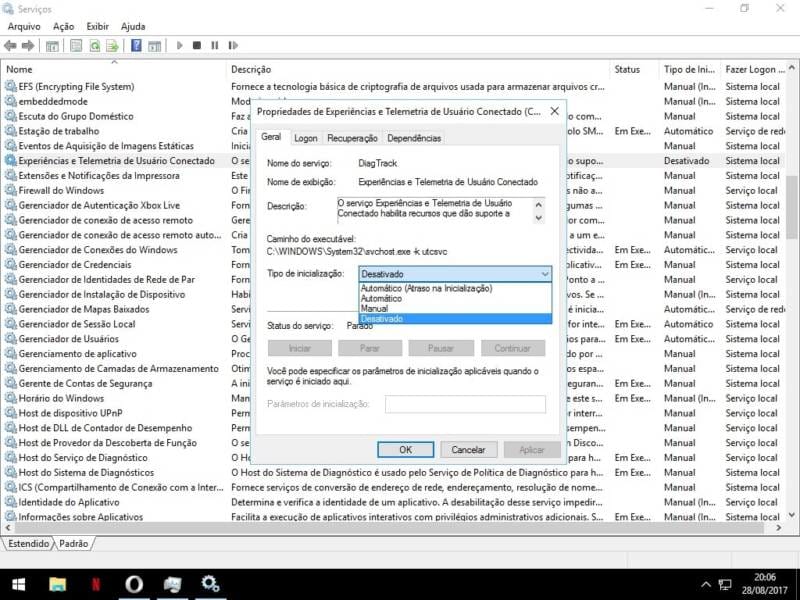Close the Propriedades dialog
Image resolution: width=800 pixels, height=600 pixels.
point(555,111)
